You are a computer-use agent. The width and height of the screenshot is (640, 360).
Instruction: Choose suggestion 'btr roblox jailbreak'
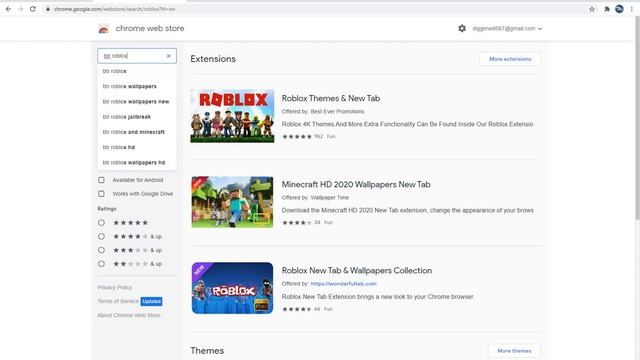click(137, 117)
